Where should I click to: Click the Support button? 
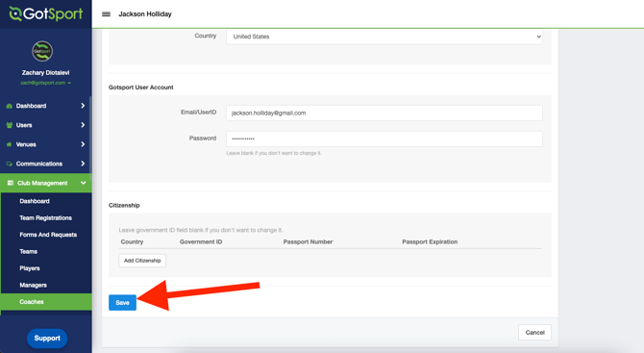47,339
